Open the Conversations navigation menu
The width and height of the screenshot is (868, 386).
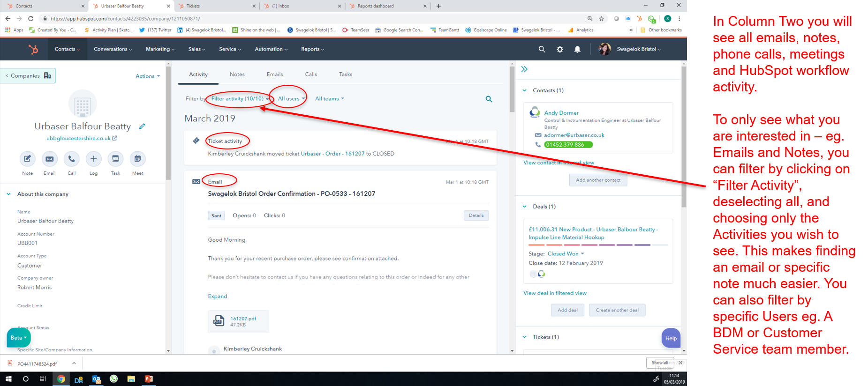tap(113, 49)
